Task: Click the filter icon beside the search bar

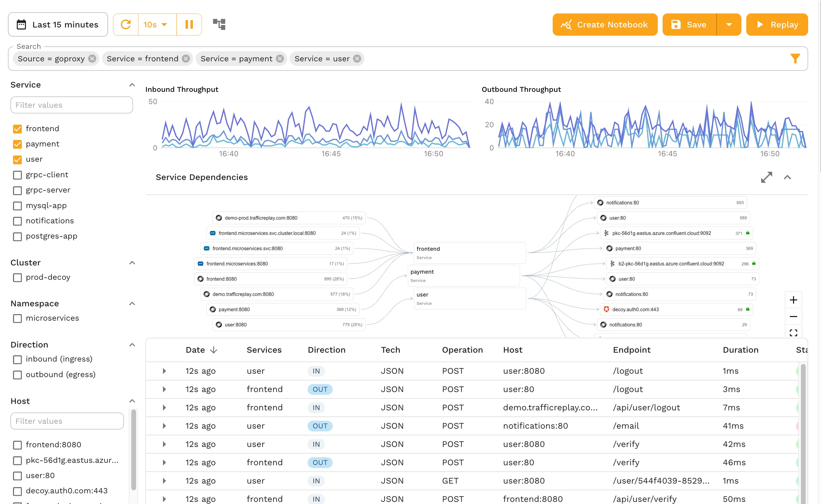Action: tap(796, 58)
